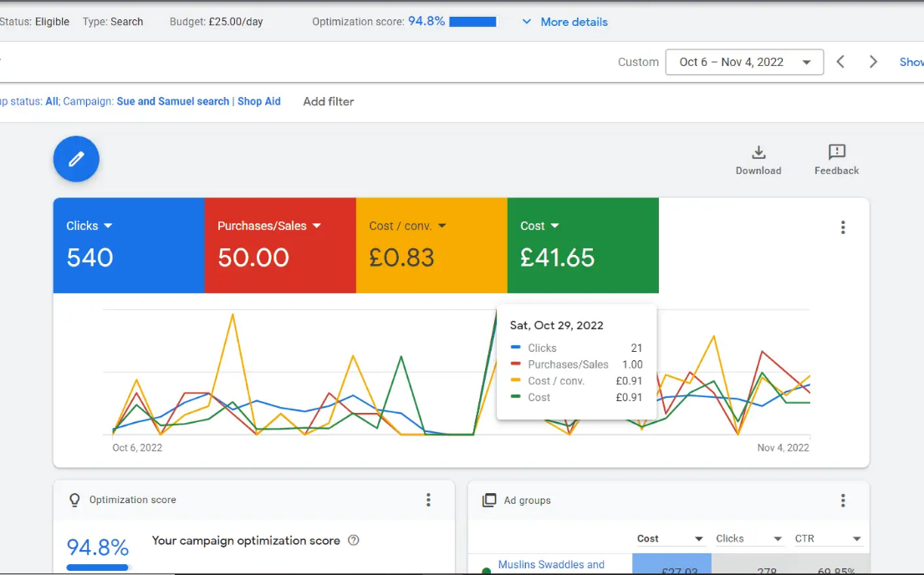Image resolution: width=924 pixels, height=575 pixels.
Task: Click the Custom date range label
Action: click(x=638, y=62)
